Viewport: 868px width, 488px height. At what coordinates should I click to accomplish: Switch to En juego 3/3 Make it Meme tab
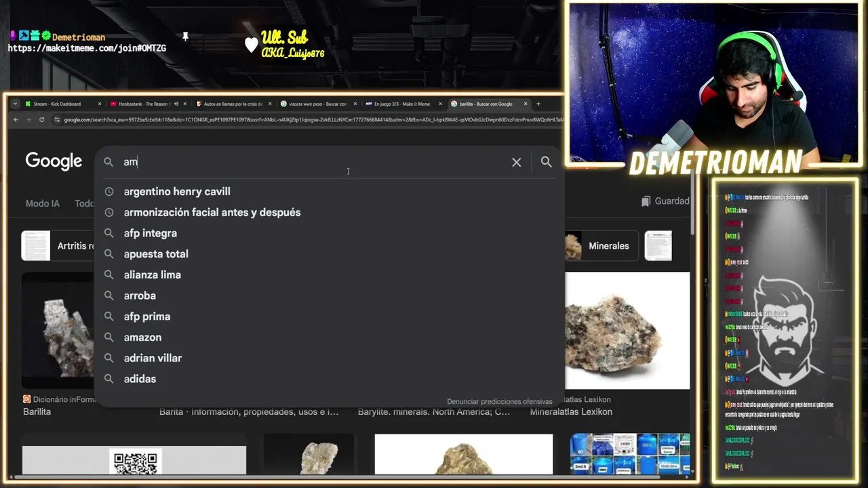click(x=401, y=104)
